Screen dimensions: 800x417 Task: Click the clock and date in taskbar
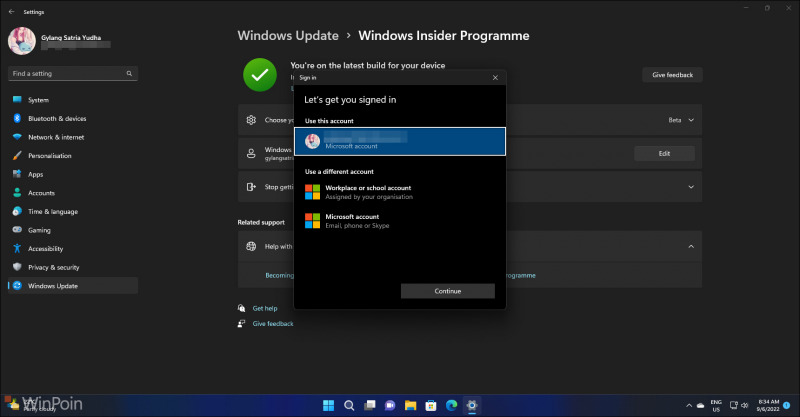click(x=768, y=406)
